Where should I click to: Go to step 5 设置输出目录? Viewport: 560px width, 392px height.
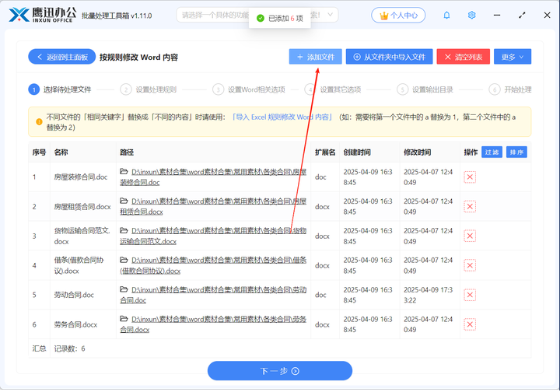pos(425,89)
